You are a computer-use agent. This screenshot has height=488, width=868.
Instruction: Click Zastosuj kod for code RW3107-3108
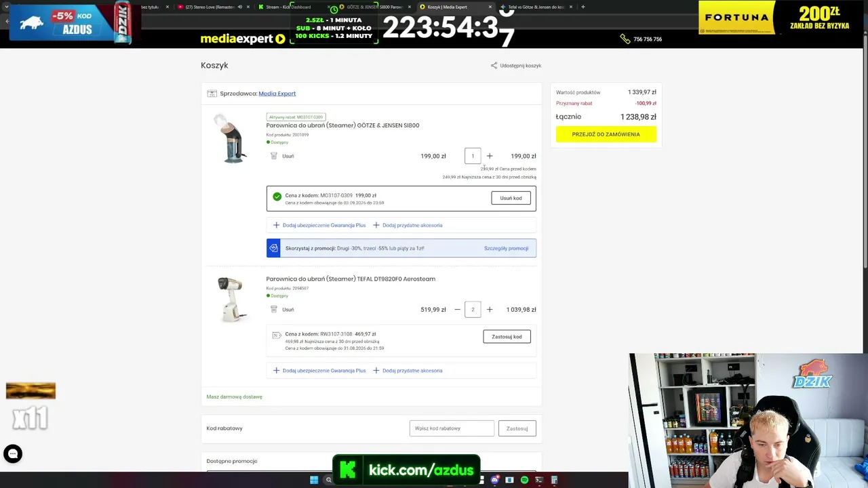pyautogui.click(x=507, y=337)
